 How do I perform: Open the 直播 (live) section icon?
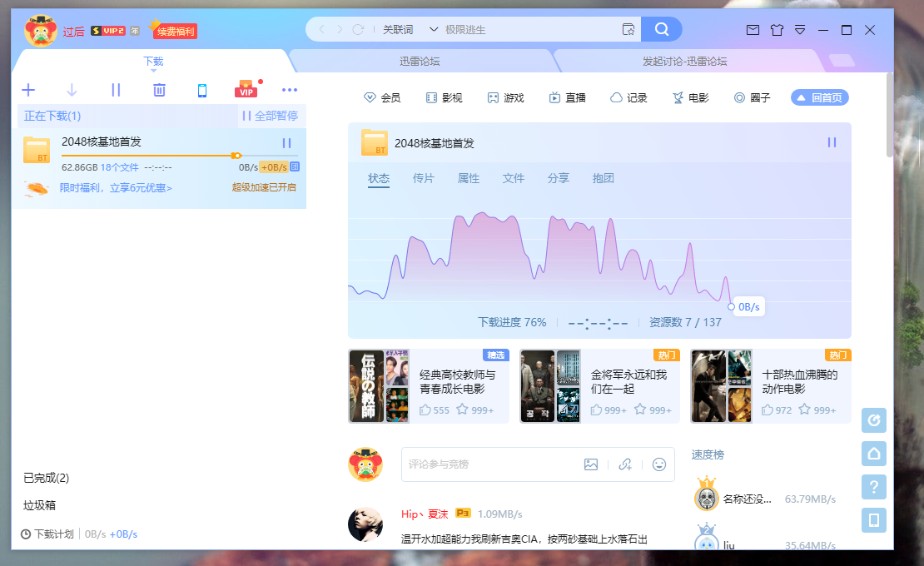(554, 97)
